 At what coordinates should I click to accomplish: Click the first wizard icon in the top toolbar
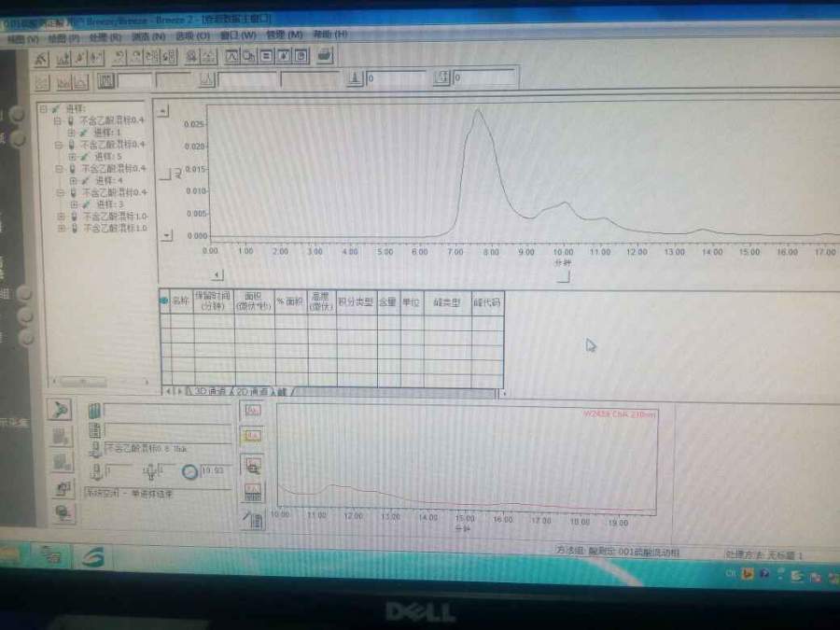point(41,59)
